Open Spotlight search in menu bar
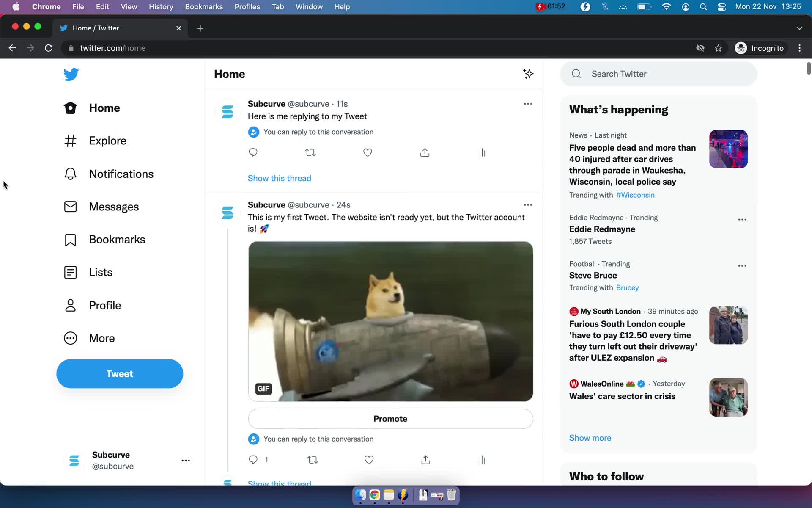This screenshot has width=812, height=508. pos(703,7)
